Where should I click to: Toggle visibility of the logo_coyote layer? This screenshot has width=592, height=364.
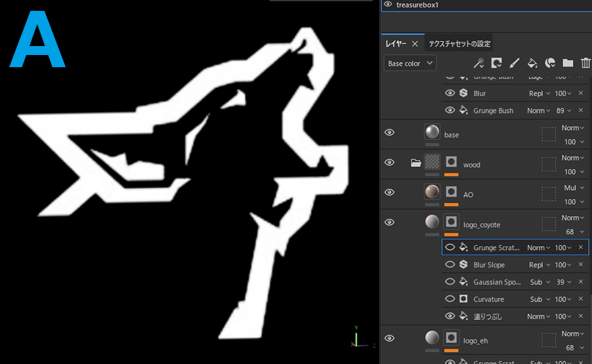(389, 222)
